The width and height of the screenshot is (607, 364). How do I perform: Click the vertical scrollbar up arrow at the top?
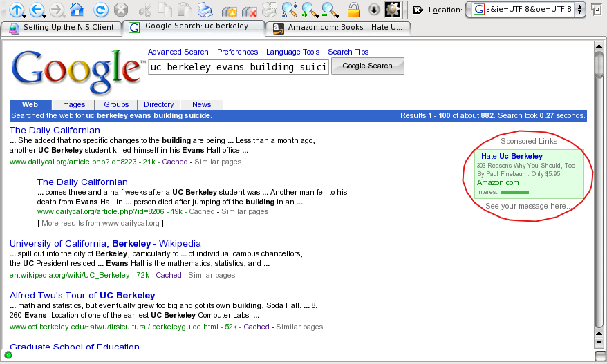(599, 46)
